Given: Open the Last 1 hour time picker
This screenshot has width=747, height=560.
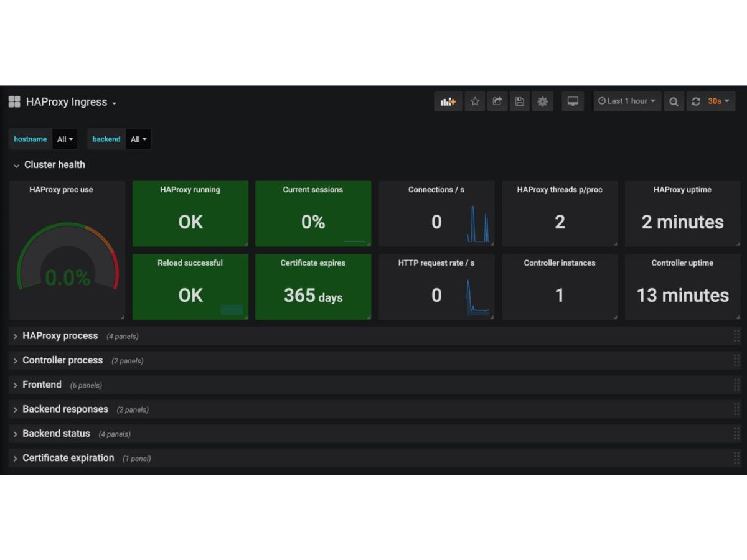Looking at the screenshot, I should 627,101.
